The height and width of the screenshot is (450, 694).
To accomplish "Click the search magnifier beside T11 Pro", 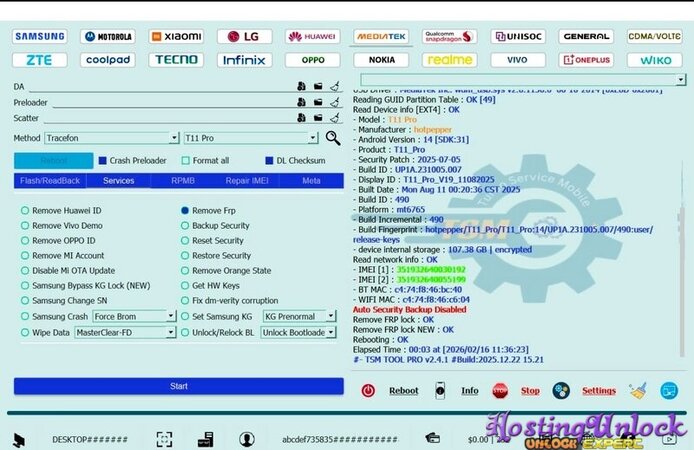I will tap(334, 138).
